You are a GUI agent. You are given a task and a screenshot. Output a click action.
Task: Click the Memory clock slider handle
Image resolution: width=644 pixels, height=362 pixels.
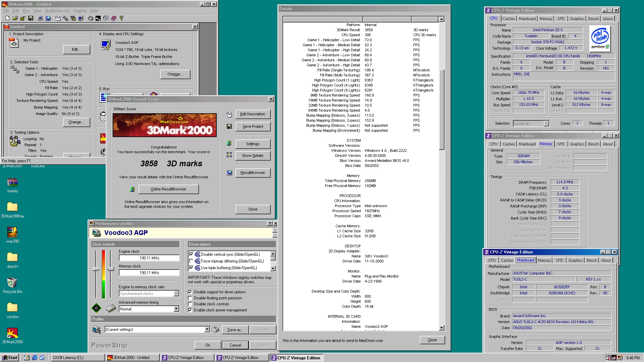click(111, 269)
